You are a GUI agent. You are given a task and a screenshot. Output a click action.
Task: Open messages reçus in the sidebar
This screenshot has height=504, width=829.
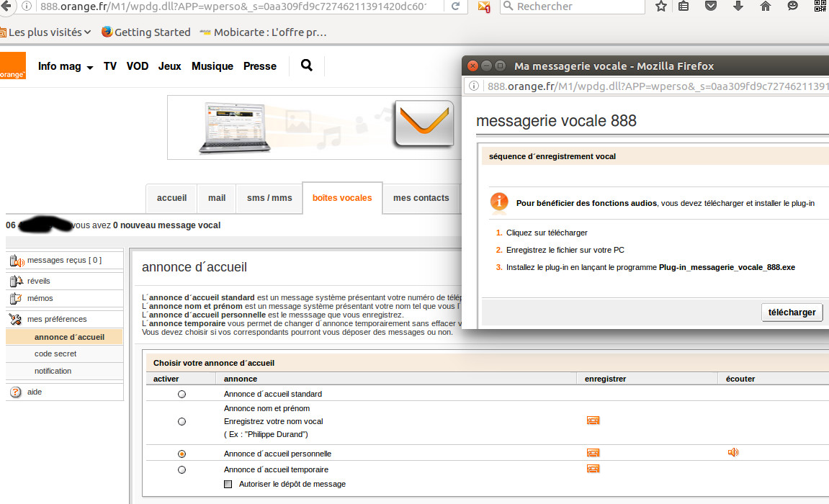[x=65, y=260]
